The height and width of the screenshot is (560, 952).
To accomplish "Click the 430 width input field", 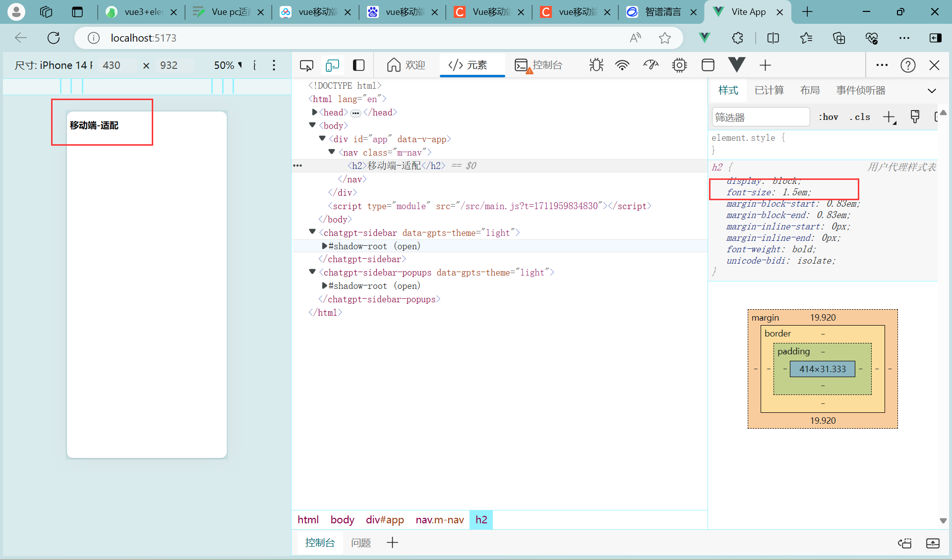I will pos(113,65).
